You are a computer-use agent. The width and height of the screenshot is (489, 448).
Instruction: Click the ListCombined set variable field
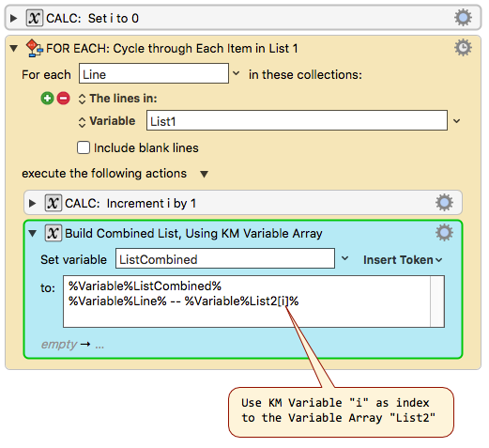(225, 258)
